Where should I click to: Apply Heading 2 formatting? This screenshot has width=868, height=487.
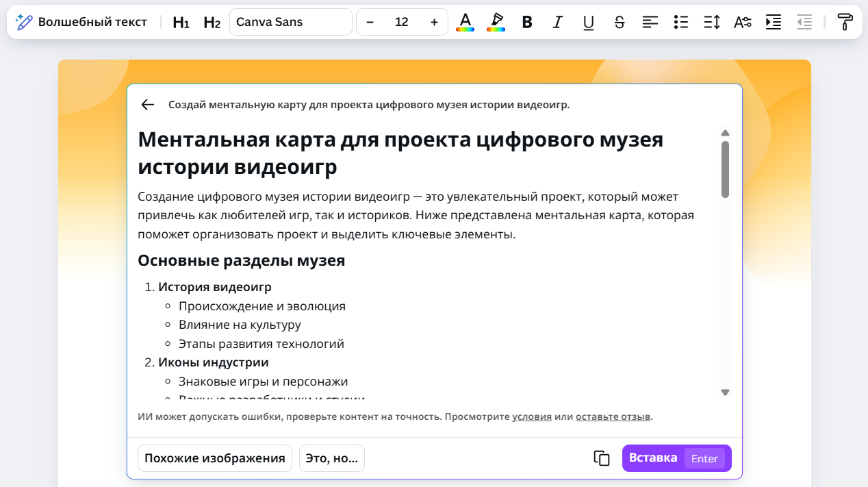point(211,21)
